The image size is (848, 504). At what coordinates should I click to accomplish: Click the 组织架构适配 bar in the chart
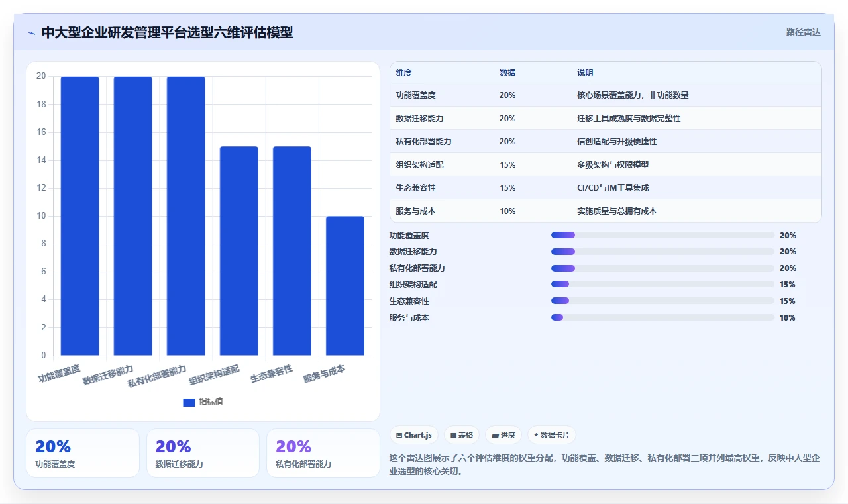[x=239, y=251]
